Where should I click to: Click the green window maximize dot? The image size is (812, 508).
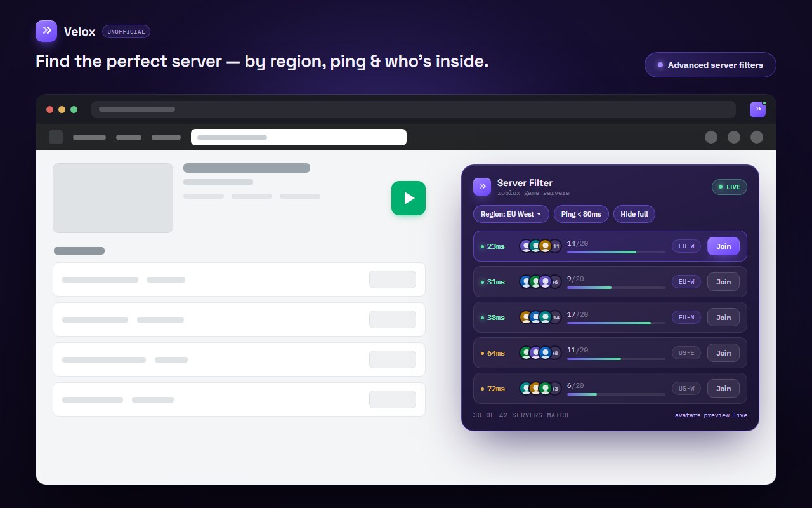(x=74, y=109)
